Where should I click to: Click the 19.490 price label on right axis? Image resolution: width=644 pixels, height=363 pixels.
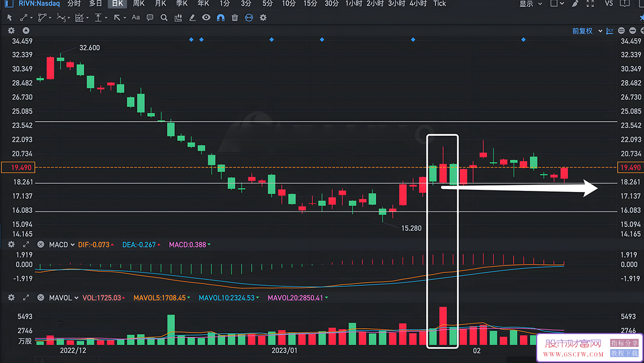coord(631,168)
